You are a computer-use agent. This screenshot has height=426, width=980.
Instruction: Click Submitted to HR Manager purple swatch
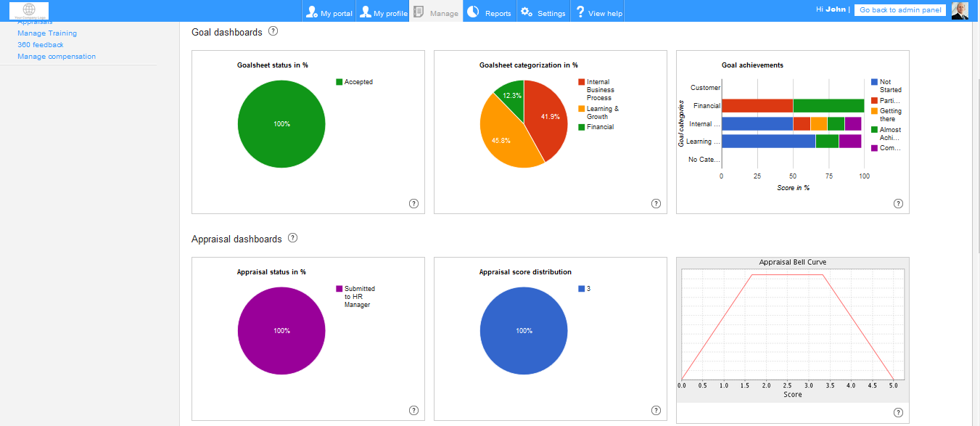[x=339, y=288]
